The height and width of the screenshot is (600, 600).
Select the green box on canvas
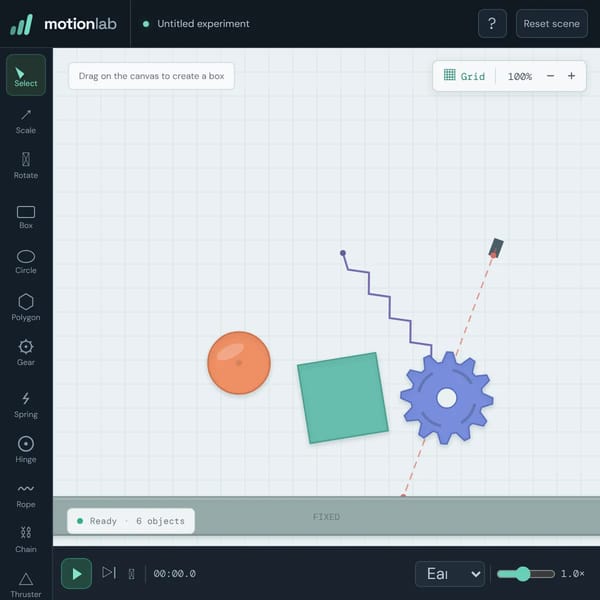(343, 398)
